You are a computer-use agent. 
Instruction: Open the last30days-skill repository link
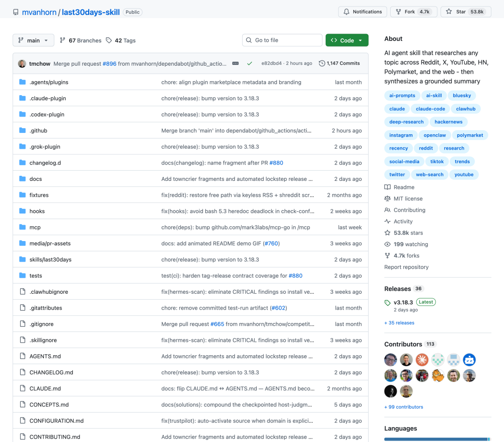pos(91,12)
